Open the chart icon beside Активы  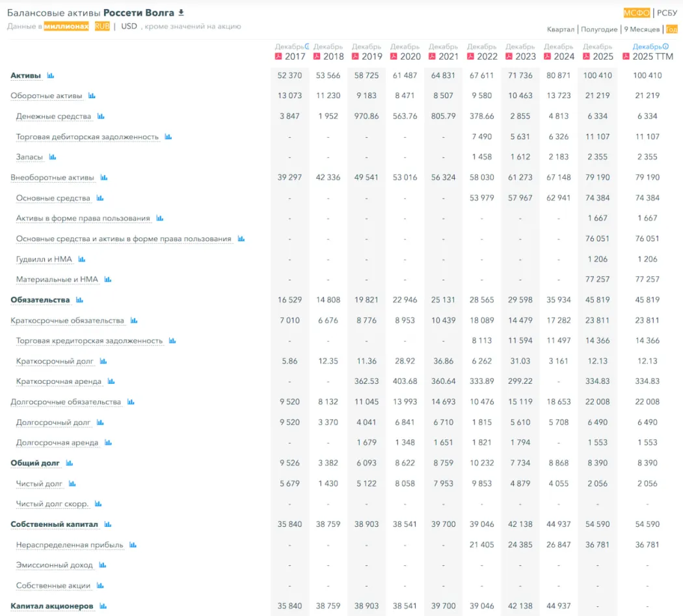point(51,76)
